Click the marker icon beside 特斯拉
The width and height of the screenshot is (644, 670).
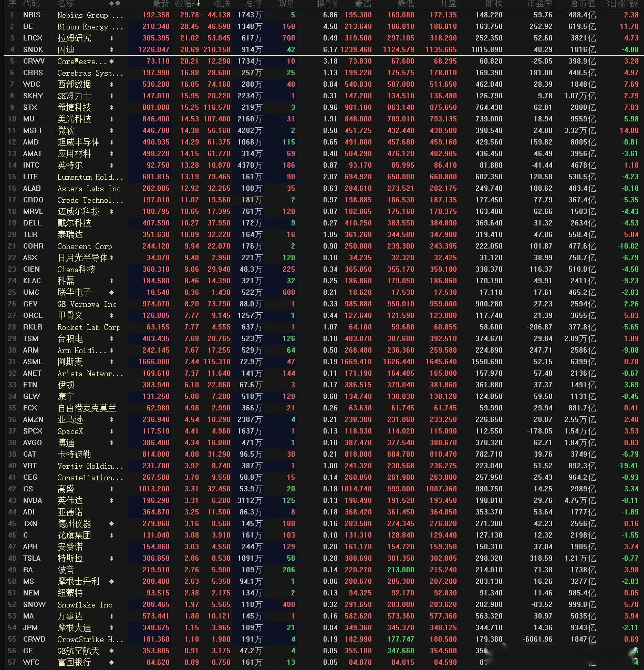point(111,559)
